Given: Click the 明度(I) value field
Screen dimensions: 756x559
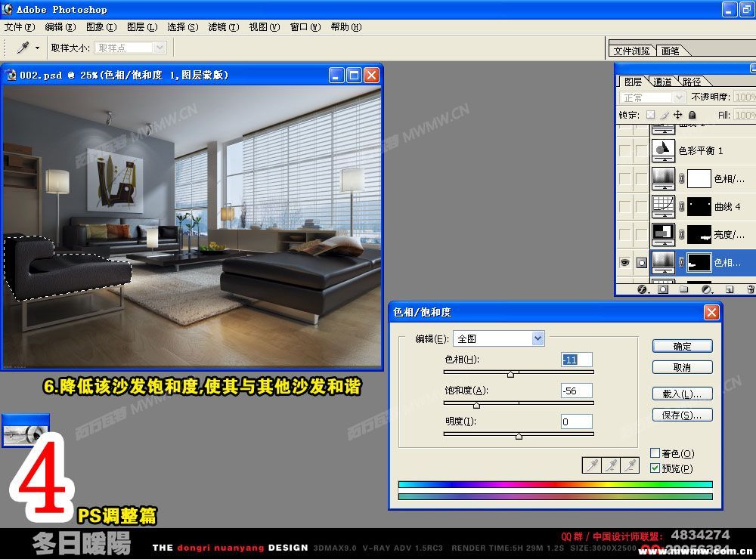Looking at the screenshot, I should click(x=577, y=422).
